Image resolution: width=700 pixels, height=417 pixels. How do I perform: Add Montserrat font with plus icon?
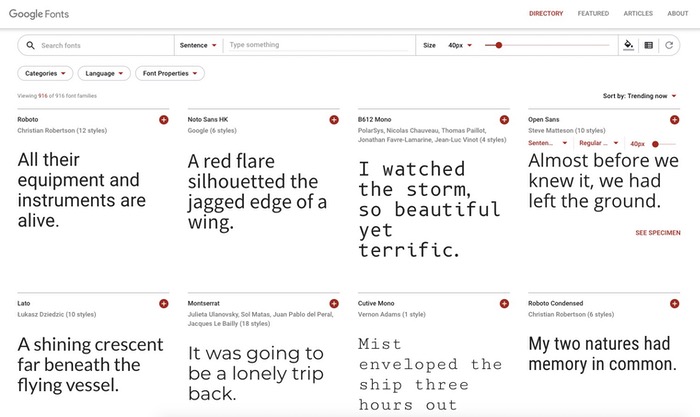coord(334,304)
